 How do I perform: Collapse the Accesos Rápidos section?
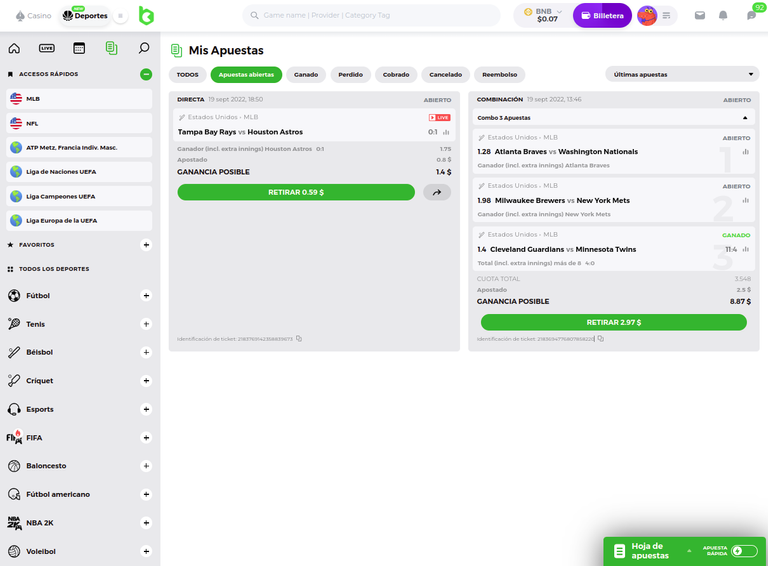146,74
